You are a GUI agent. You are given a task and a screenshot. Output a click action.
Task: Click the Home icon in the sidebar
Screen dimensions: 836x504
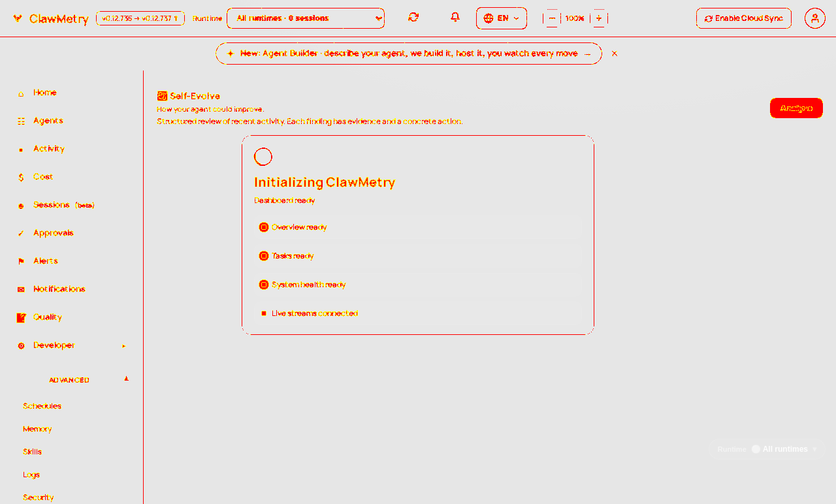21,93
